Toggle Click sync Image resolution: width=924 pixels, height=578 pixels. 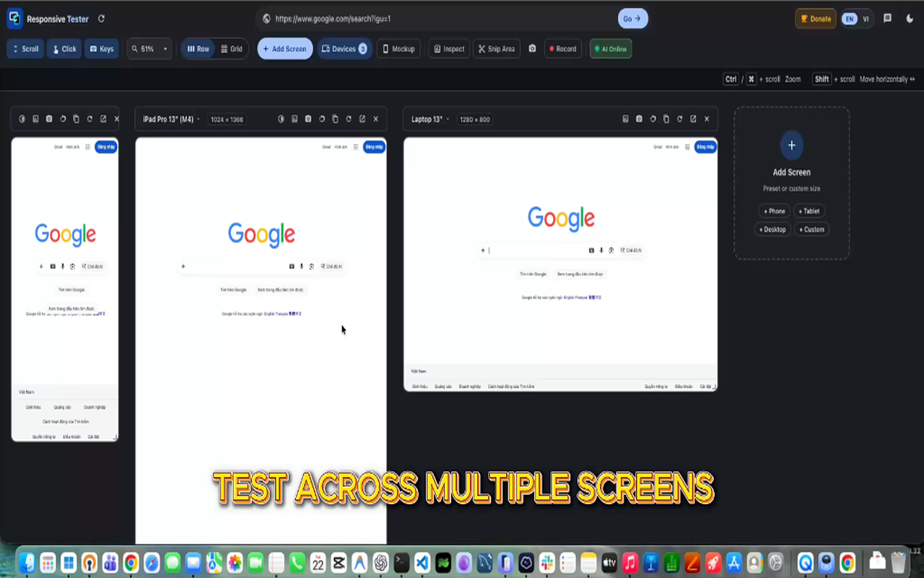[64, 49]
